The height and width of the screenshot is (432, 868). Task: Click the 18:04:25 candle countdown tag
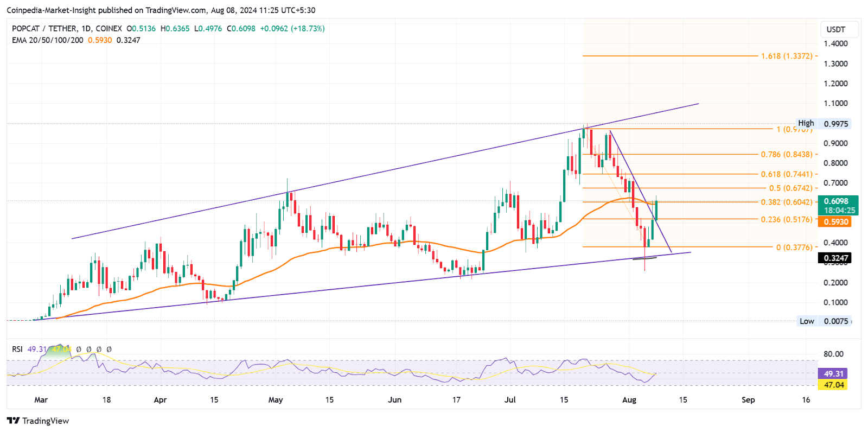click(839, 211)
